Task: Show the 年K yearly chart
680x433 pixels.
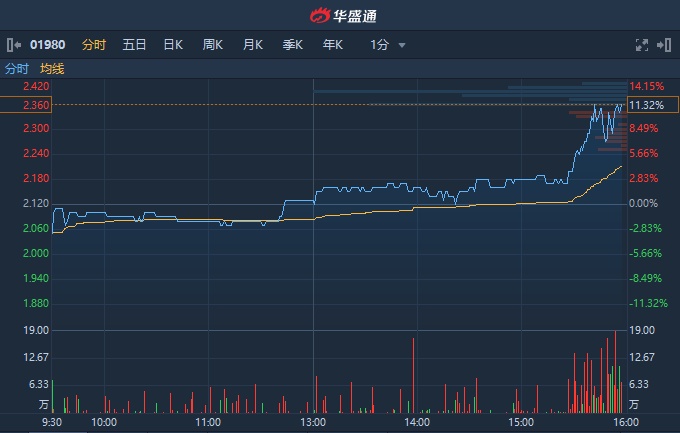Action: click(332, 45)
